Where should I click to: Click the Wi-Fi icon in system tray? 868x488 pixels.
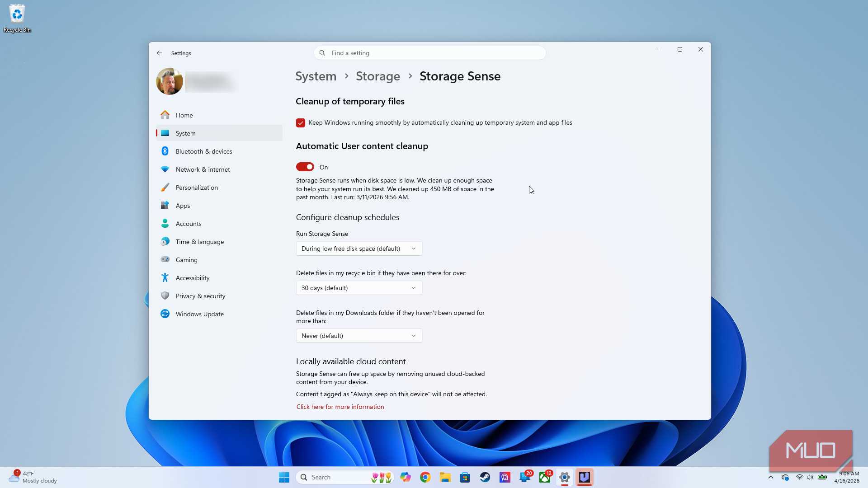(799, 477)
